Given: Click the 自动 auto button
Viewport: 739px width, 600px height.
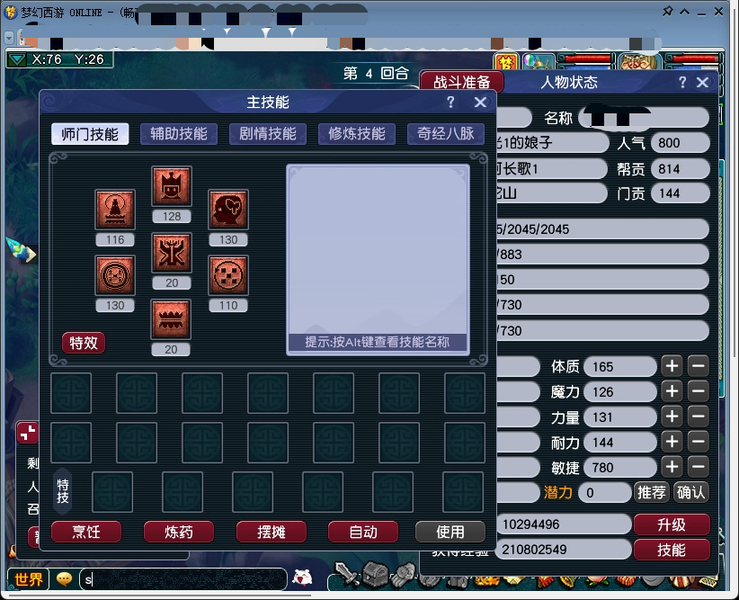Looking at the screenshot, I should pos(363,532).
